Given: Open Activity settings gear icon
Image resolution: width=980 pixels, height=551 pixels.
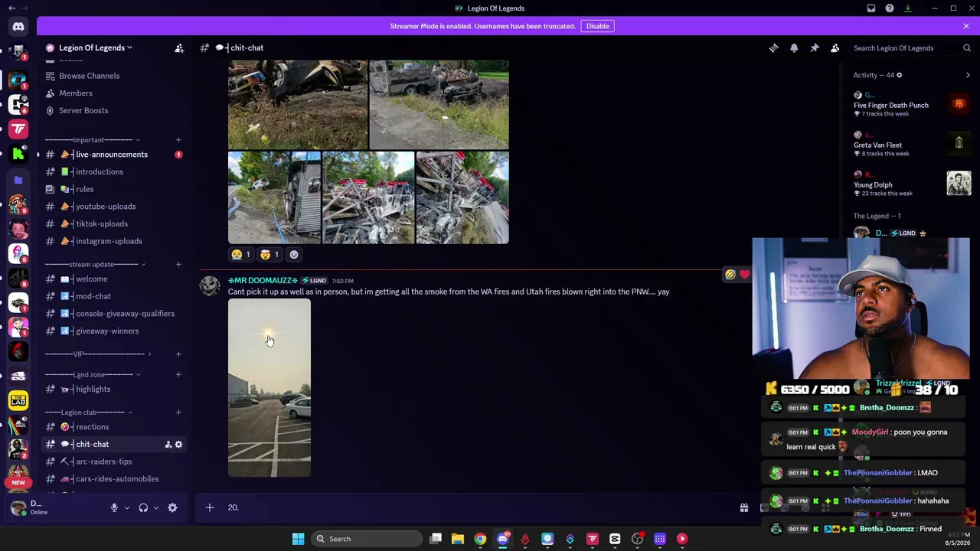Looking at the screenshot, I should click(x=900, y=75).
